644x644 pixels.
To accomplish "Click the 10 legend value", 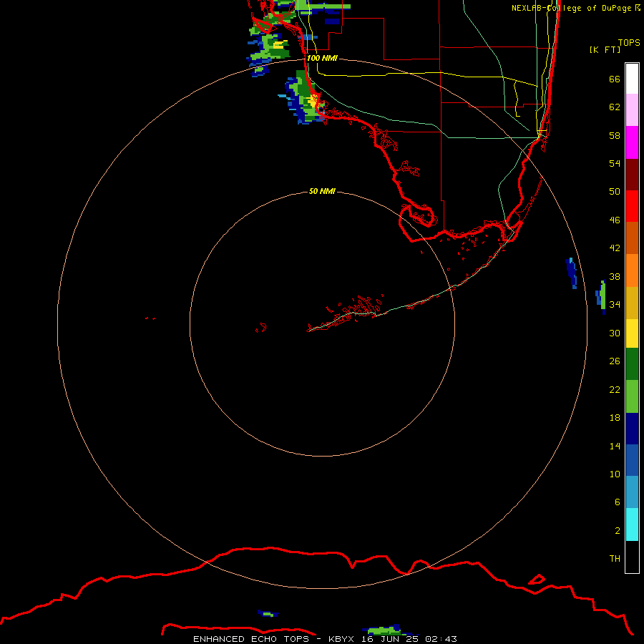I will point(615,474).
